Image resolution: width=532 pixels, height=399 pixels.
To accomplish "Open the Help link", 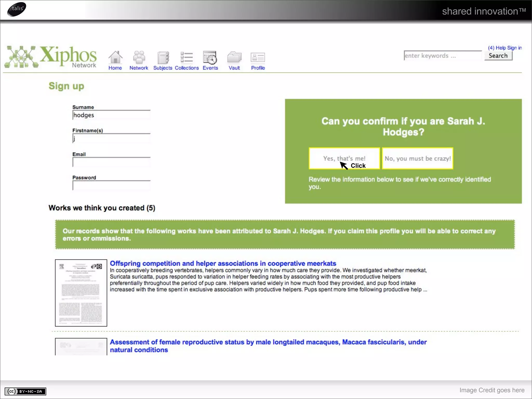I will 501,48.
